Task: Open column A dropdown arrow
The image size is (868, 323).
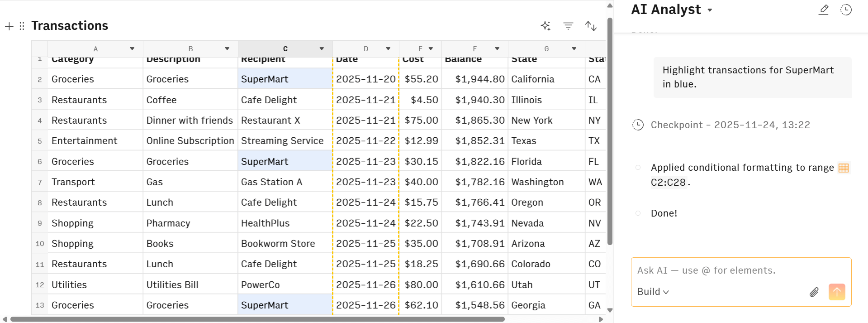Action: 132,48
